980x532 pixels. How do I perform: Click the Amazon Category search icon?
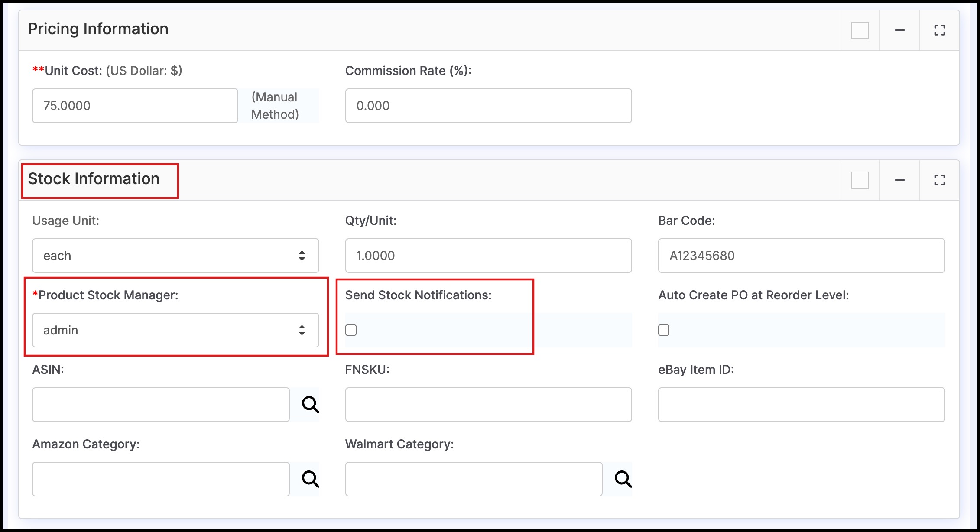(x=310, y=479)
